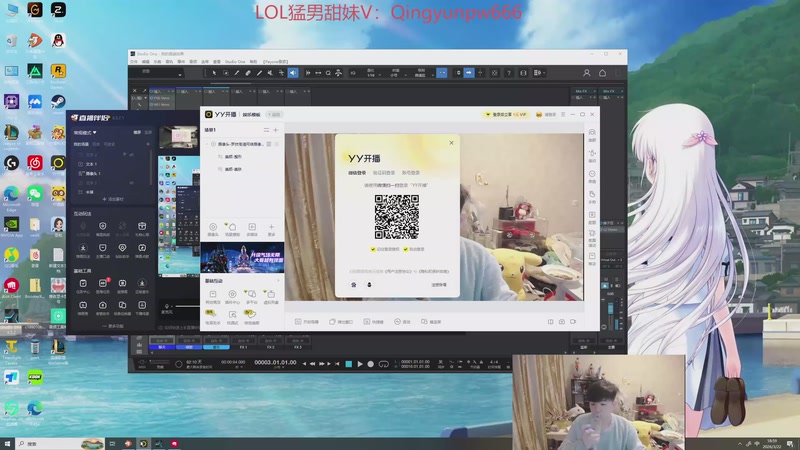Screen dimensions: 800x450
Task: Open the 文件 menu in Studio One
Action: pyautogui.click(x=134, y=62)
